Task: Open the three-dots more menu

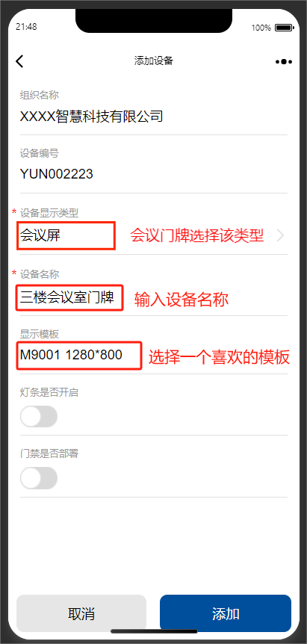Action: click(284, 61)
